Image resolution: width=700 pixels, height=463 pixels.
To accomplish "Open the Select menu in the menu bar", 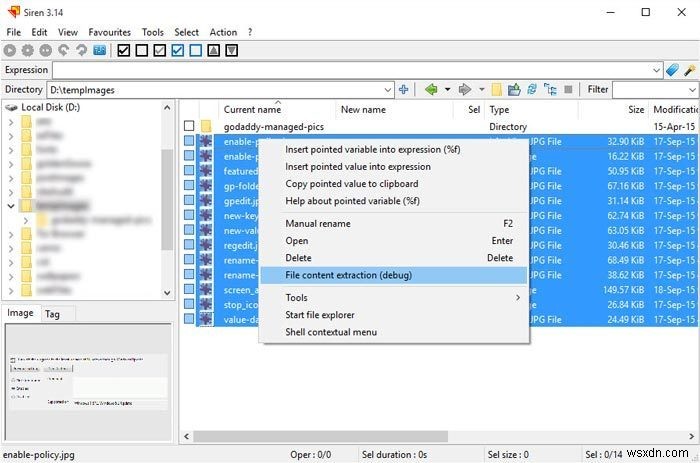I will pyautogui.click(x=186, y=32).
